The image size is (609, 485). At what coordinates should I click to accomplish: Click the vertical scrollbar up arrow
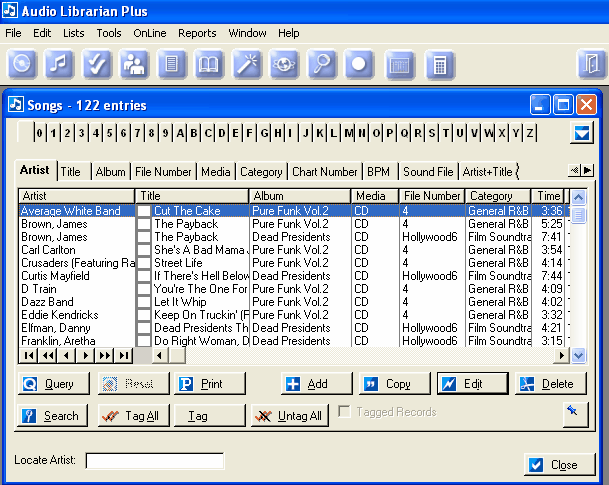pos(578,197)
